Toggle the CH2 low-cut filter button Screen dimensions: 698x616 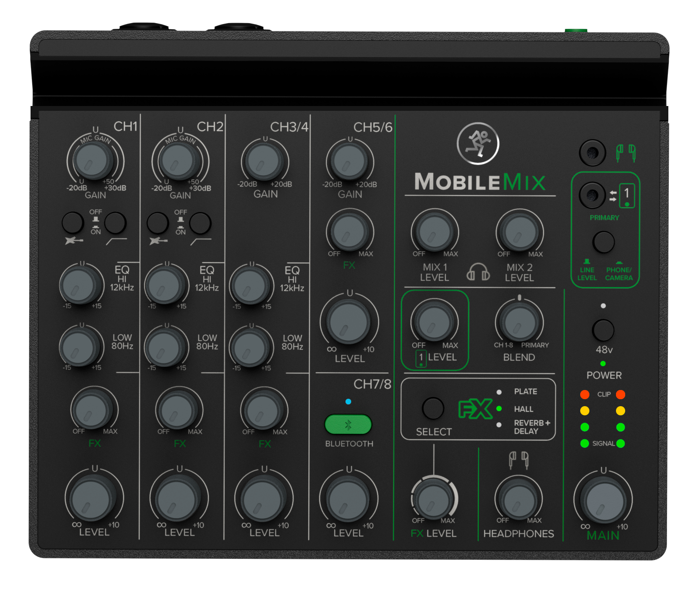point(200,223)
